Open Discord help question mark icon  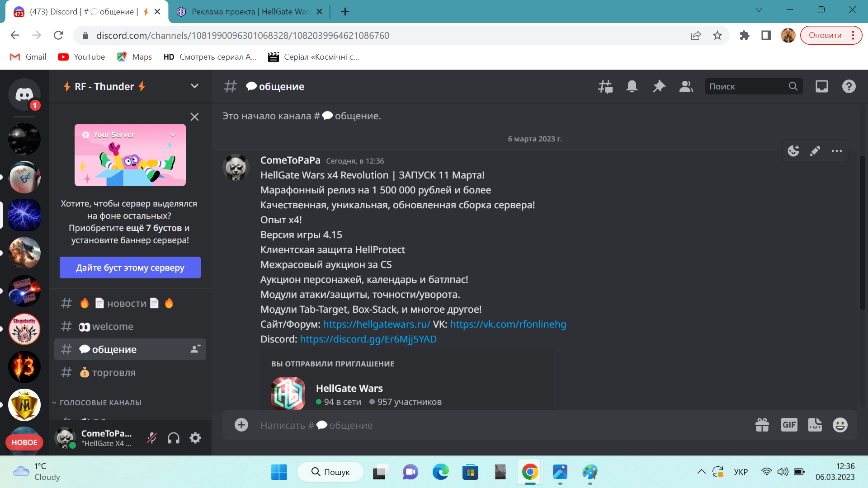click(x=849, y=86)
